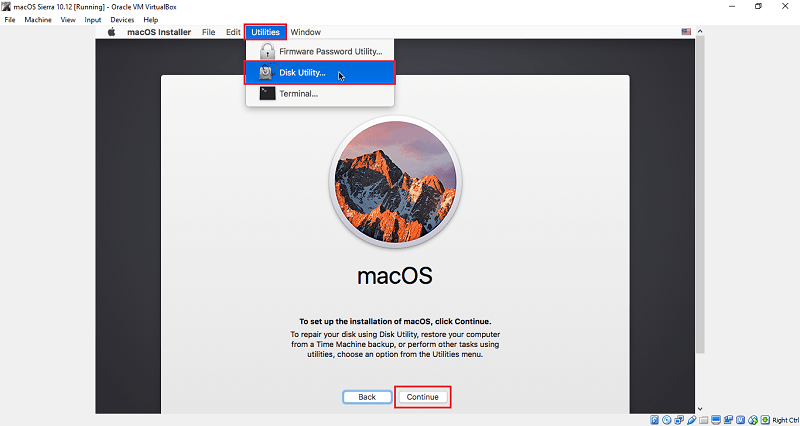Image resolution: width=800 pixels, height=426 pixels.
Task: Click the VM window vertical scrollbar
Action: 701,194
